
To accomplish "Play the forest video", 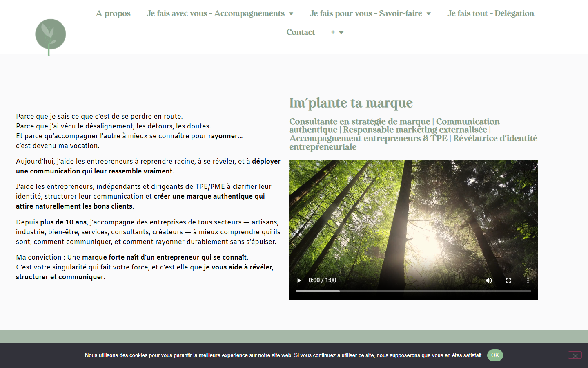I will click(299, 280).
